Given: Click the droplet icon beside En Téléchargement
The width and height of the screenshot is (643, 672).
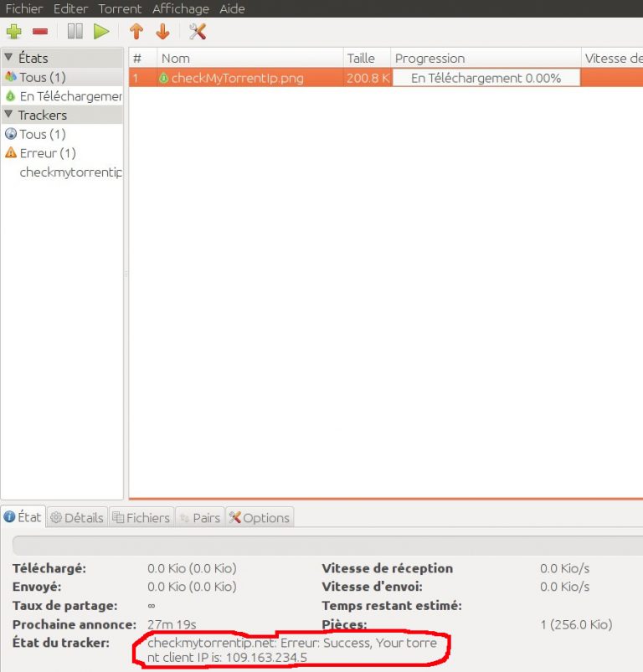Looking at the screenshot, I should point(11,96).
